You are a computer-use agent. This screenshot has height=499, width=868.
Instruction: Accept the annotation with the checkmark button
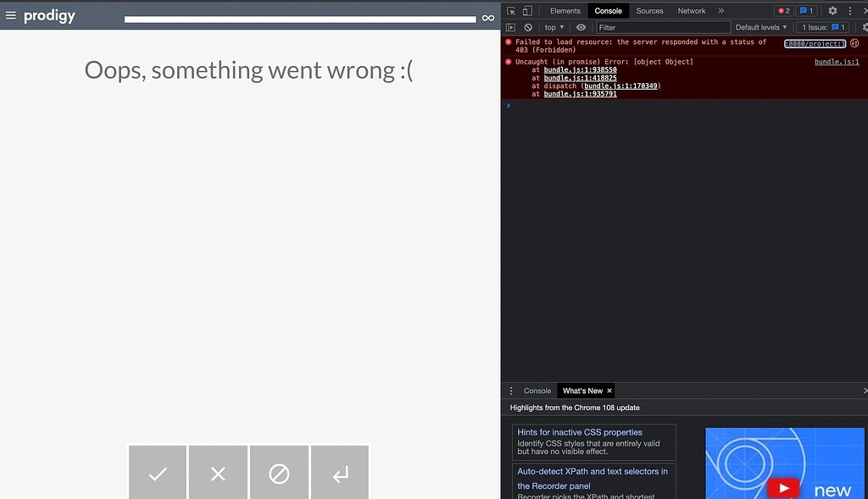[x=157, y=472]
